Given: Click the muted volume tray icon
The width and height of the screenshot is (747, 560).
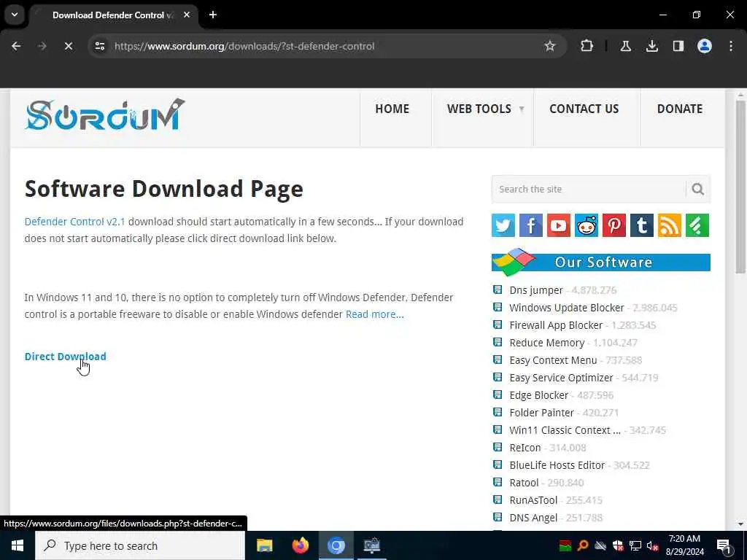Looking at the screenshot, I should pyautogui.click(x=652, y=545).
